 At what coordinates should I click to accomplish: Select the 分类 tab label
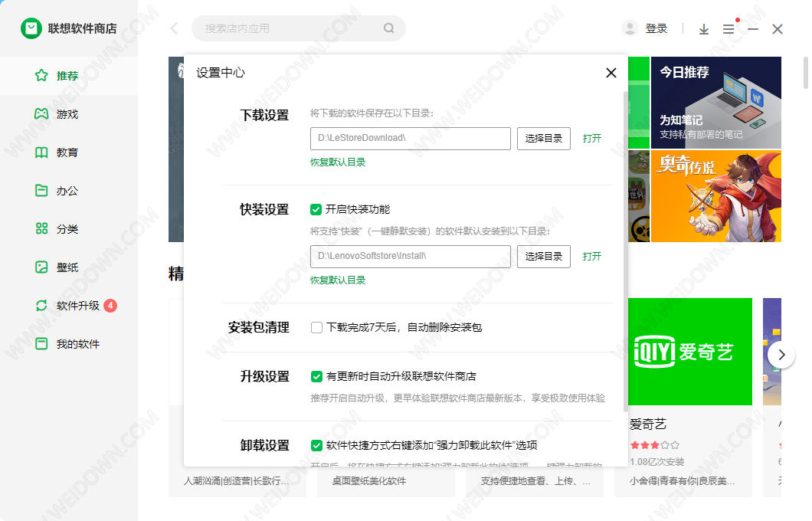click(x=67, y=229)
